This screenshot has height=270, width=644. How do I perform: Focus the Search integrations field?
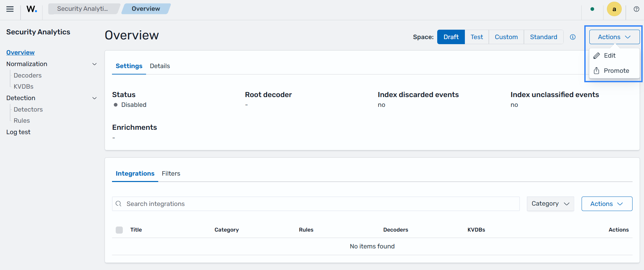click(316, 204)
